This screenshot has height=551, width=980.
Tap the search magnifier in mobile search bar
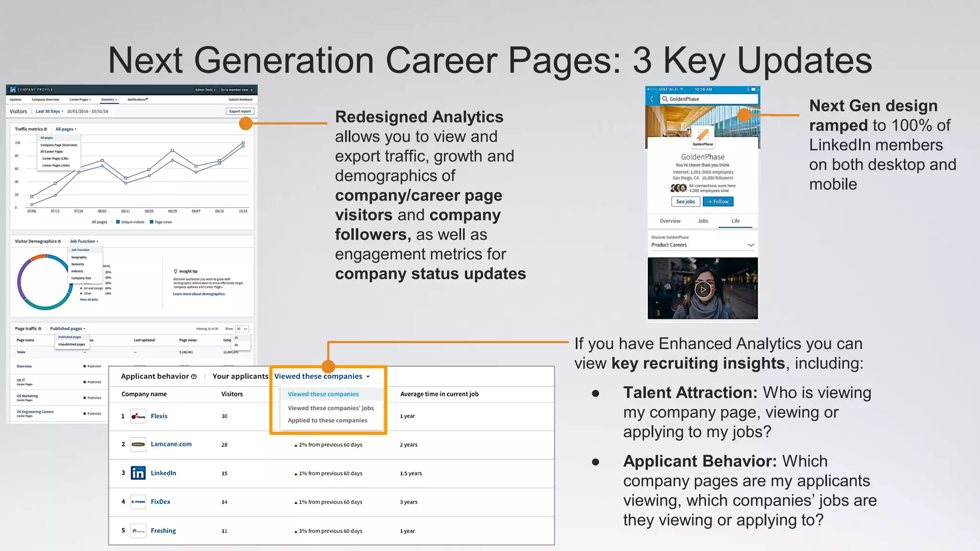665,99
